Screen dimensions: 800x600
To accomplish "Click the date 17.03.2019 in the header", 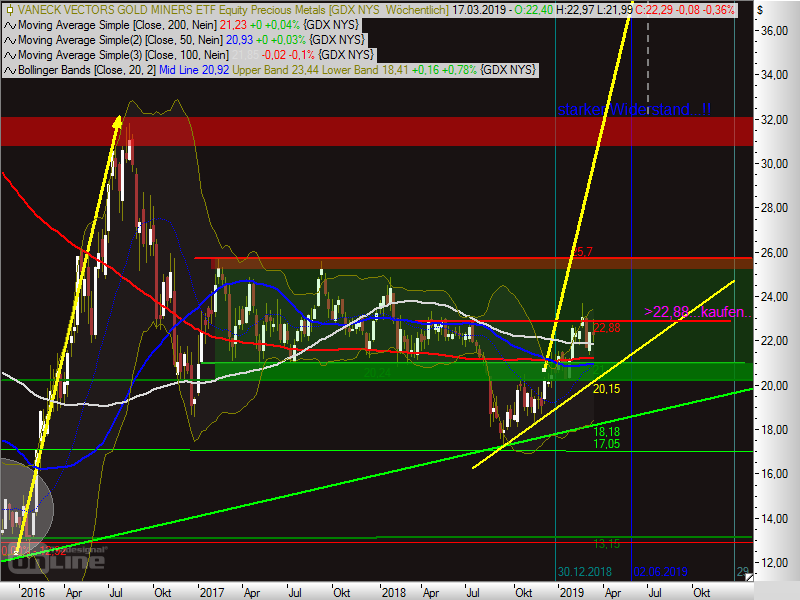I will click(478, 10).
